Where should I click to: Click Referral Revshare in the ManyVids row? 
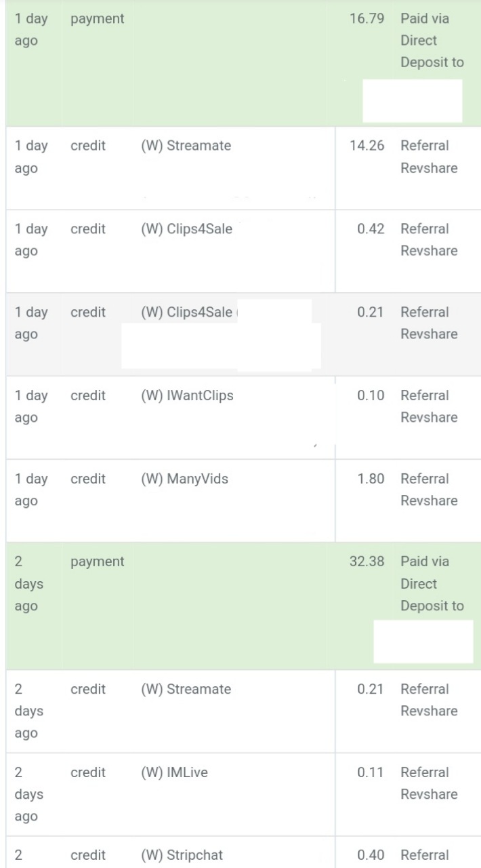[x=428, y=490]
